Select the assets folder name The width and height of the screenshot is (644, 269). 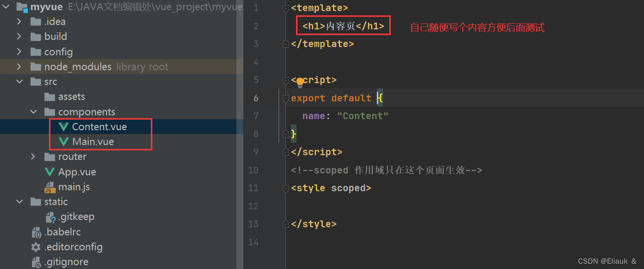[x=72, y=97]
